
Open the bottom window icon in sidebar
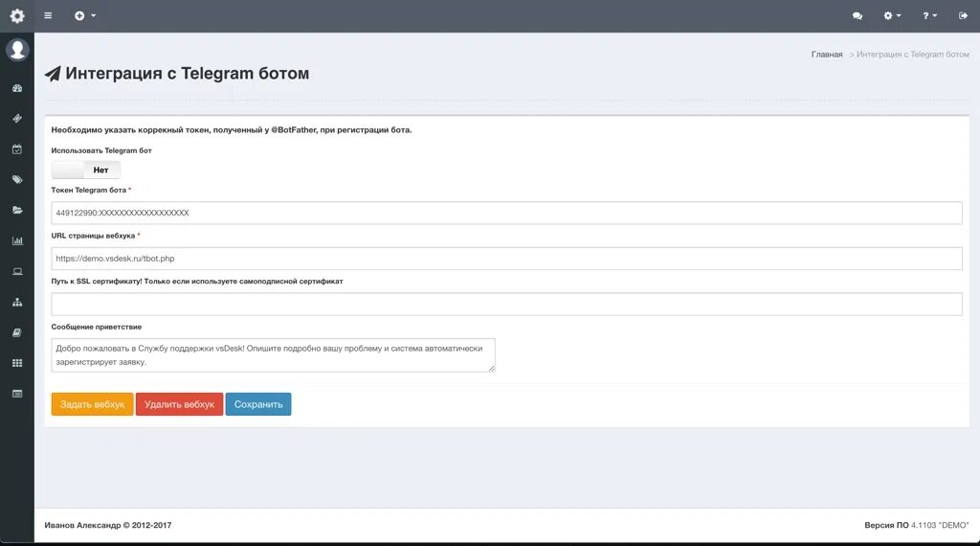tap(17, 394)
